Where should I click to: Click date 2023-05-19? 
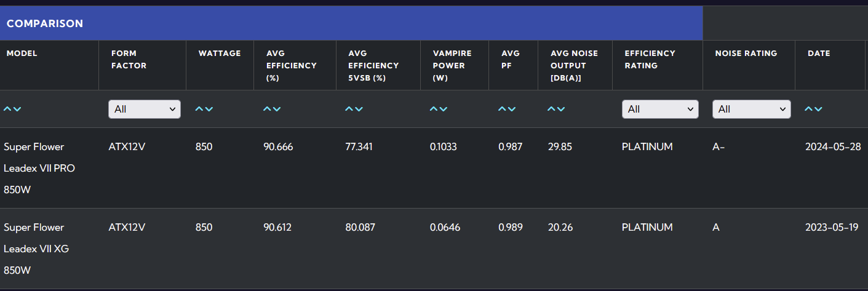[x=832, y=227]
